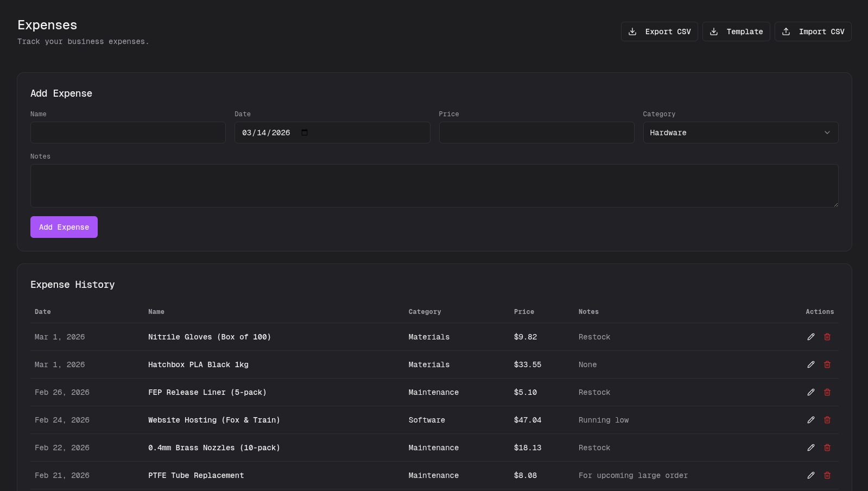Select '0.4mm Brass Nozzles (10-pack)' name cell
868x491 pixels.
(x=214, y=448)
